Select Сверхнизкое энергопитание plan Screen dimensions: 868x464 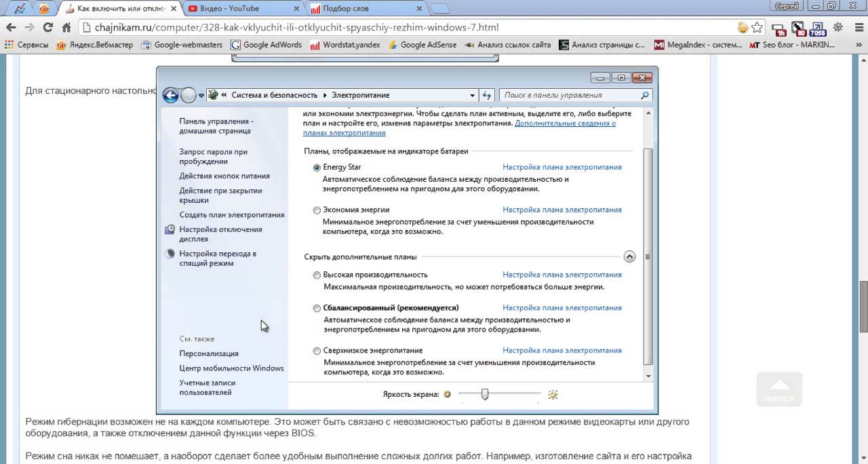coord(317,351)
